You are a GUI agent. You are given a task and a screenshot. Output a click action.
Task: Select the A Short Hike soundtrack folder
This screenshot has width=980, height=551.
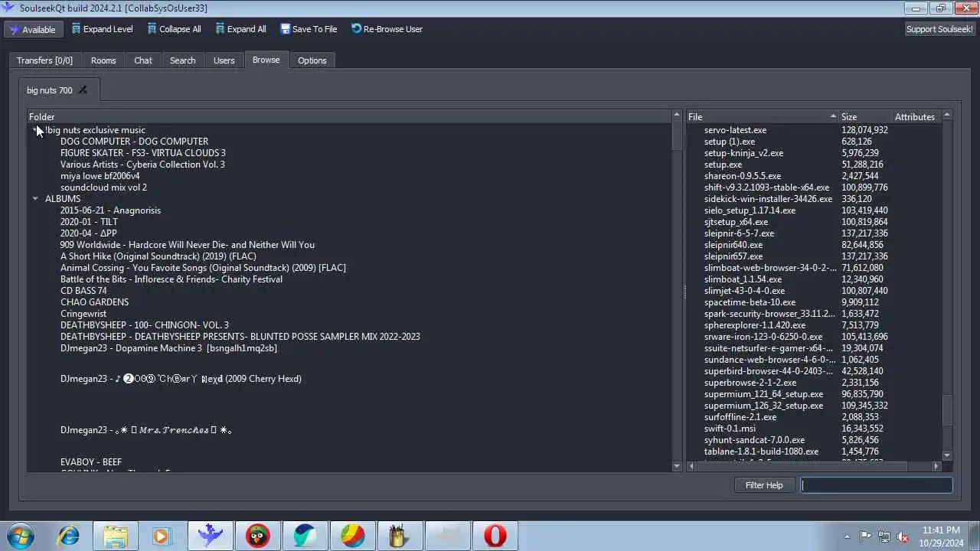pyautogui.click(x=158, y=256)
